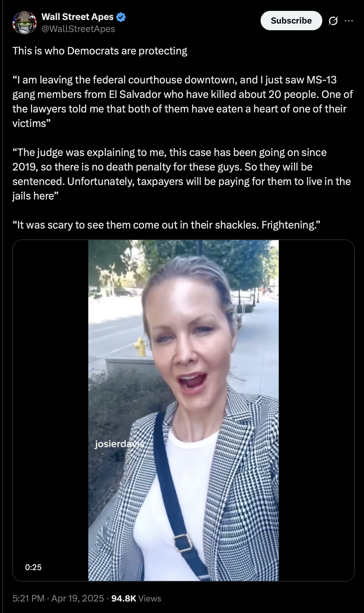This screenshot has height=613, width=364.
Task: Click the josierdavis watermark on video
Action: pos(120,444)
